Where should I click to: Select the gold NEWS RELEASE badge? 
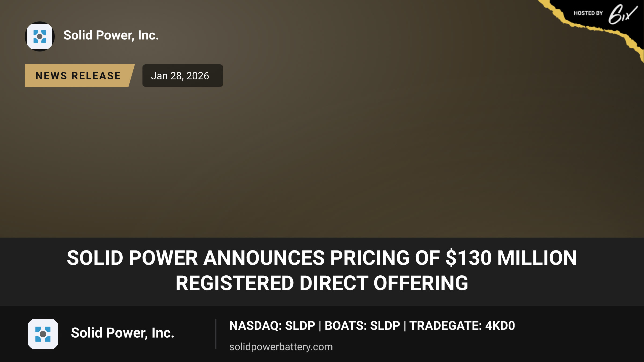[x=80, y=76]
